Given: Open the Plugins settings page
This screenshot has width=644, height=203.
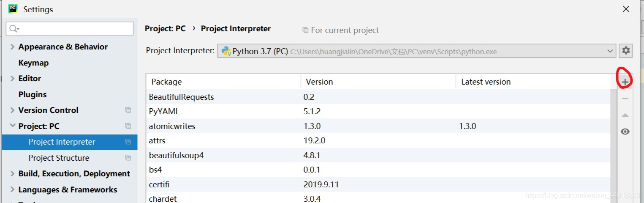Looking at the screenshot, I should pos(33,94).
